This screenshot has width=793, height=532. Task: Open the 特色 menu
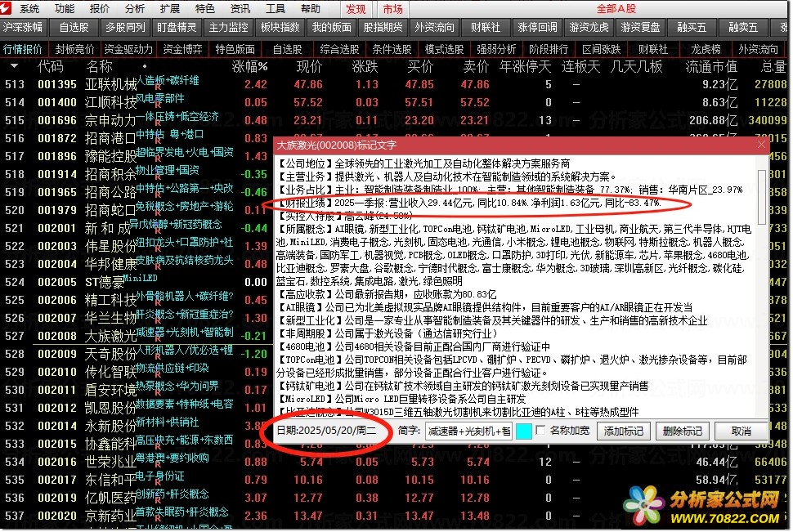(205, 8)
